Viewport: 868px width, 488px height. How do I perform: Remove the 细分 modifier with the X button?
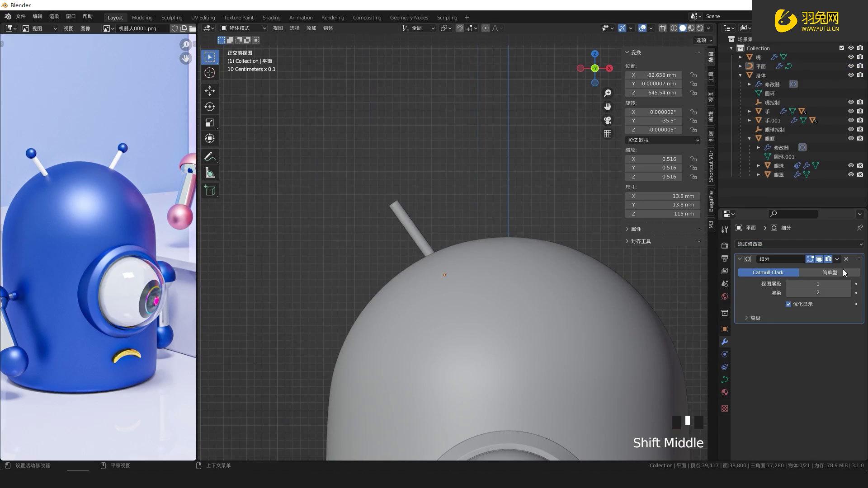[846, 259]
